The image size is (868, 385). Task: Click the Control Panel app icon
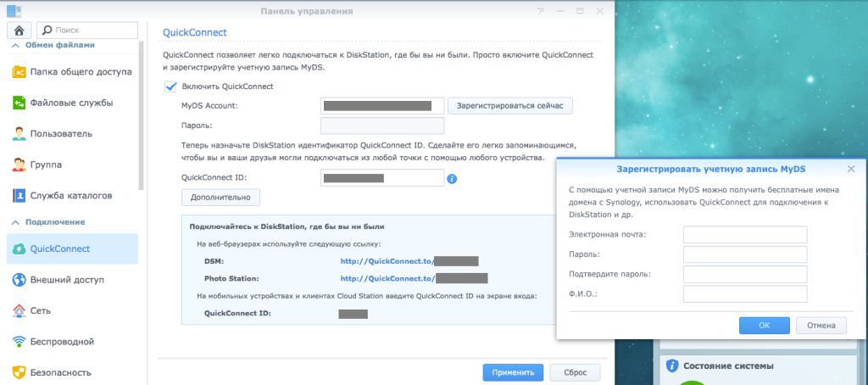[14, 11]
